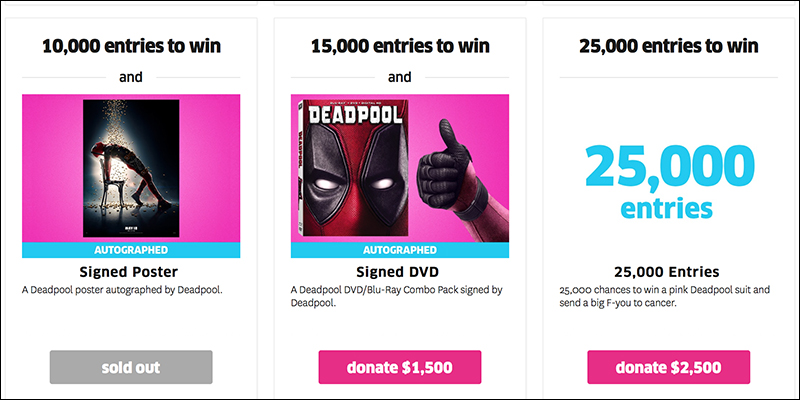The width and height of the screenshot is (800, 400).
Task: Click the pink Deadpool suit description text
Action: coord(664,296)
